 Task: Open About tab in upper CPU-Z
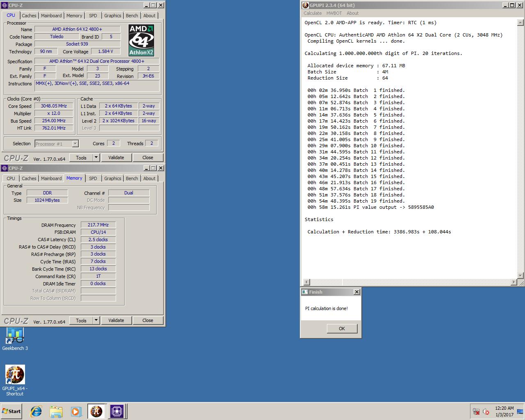click(149, 16)
